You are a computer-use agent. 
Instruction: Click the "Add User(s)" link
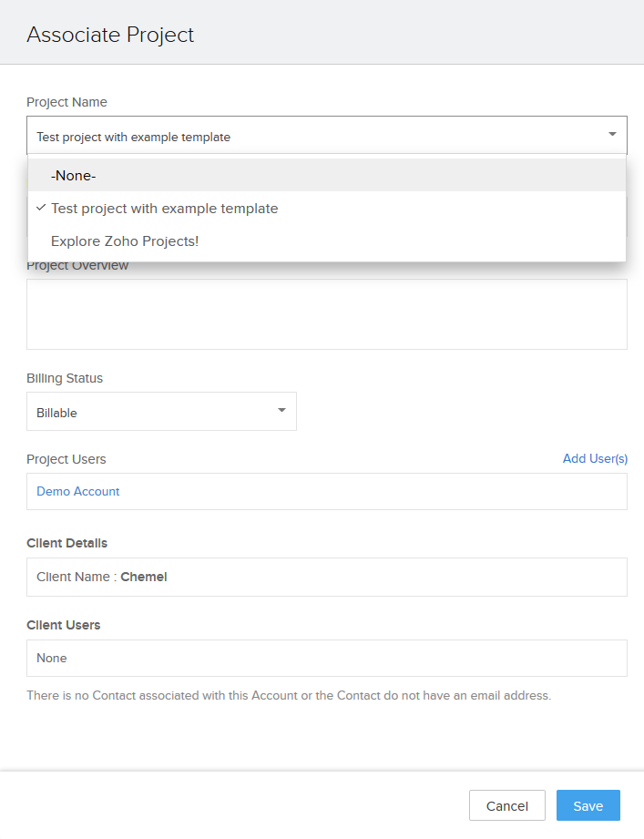[595, 458]
